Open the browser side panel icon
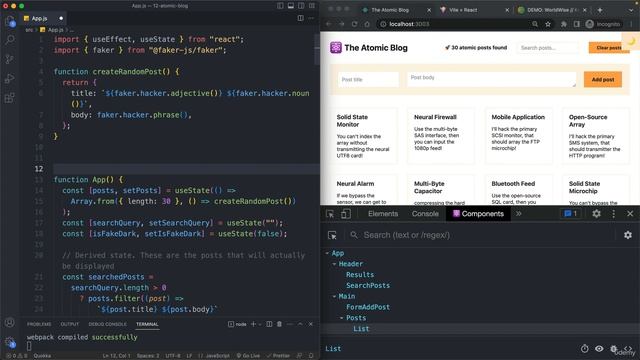This screenshot has width=640, height=360. (x=576, y=24)
